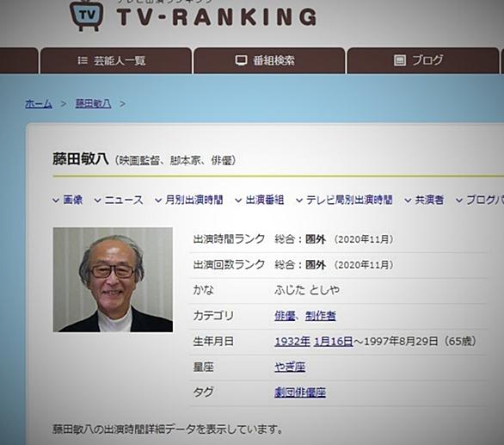This screenshot has height=445, width=504.
Task: Jump to 画像 section
Action: (72, 201)
